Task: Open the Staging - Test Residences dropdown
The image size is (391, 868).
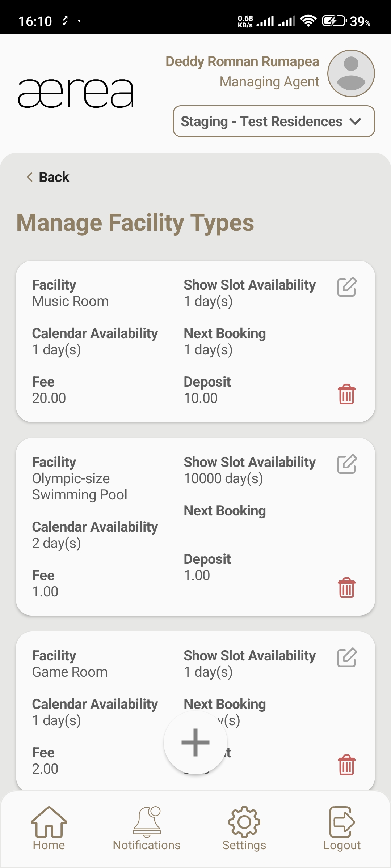Action: (274, 122)
